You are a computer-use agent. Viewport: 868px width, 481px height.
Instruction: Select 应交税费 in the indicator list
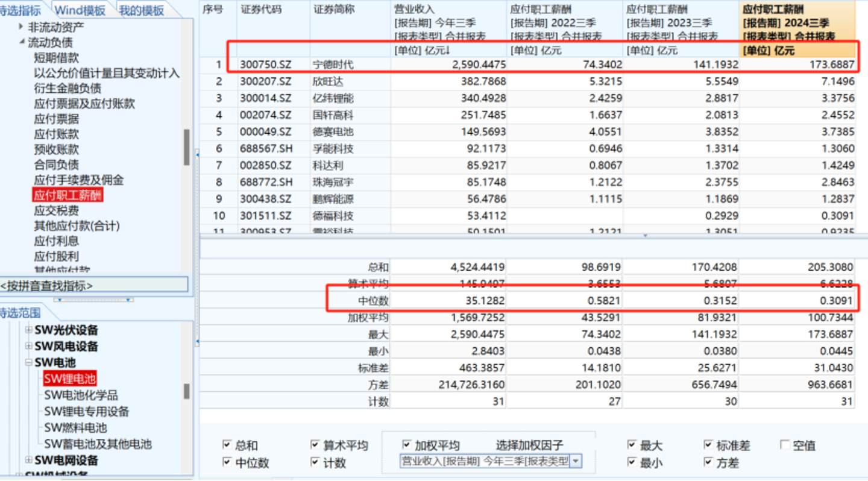coord(56,210)
